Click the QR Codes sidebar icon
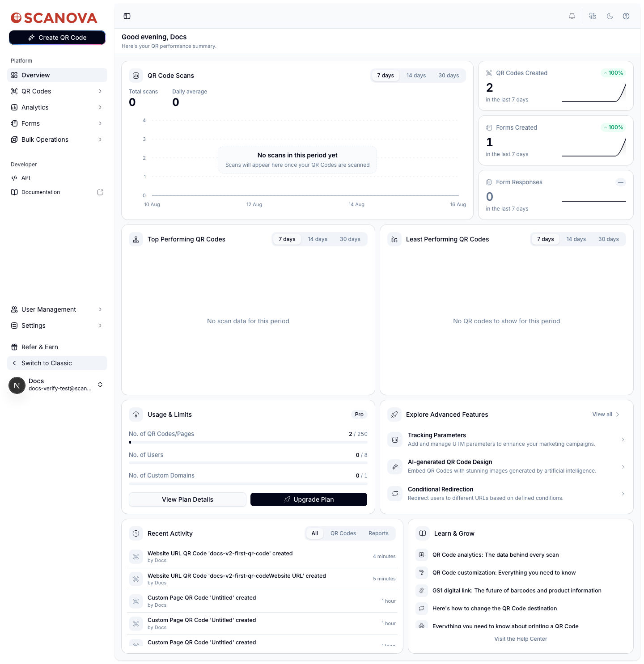Viewport: 644px width, 664px height. point(14,91)
